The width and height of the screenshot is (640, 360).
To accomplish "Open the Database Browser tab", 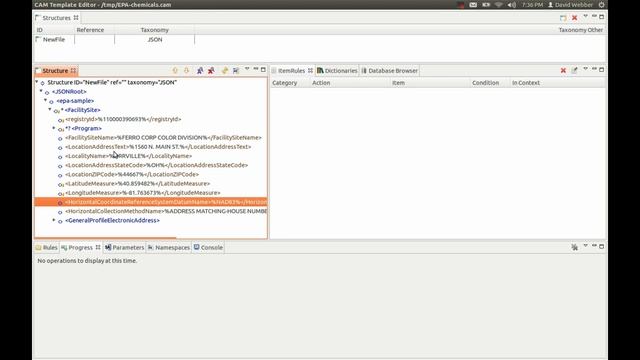I will (390, 71).
